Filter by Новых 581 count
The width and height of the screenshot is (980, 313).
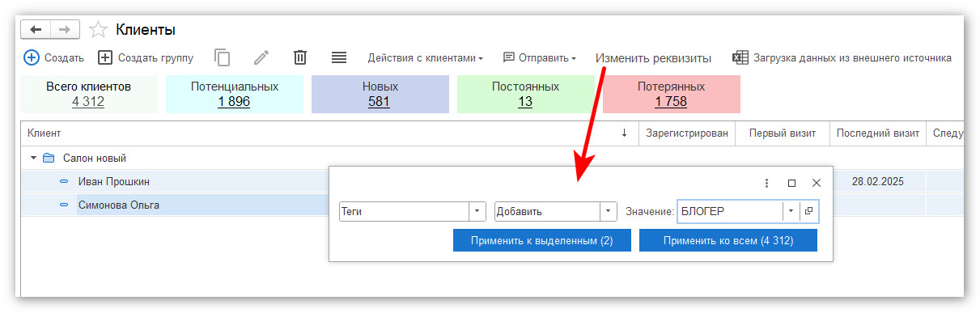pyautogui.click(x=380, y=94)
